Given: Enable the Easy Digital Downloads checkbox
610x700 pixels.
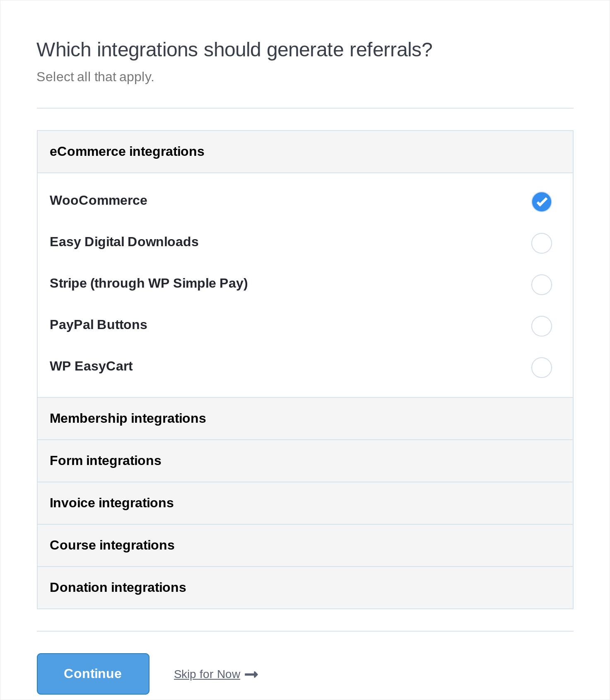Looking at the screenshot, I should 541,243.
